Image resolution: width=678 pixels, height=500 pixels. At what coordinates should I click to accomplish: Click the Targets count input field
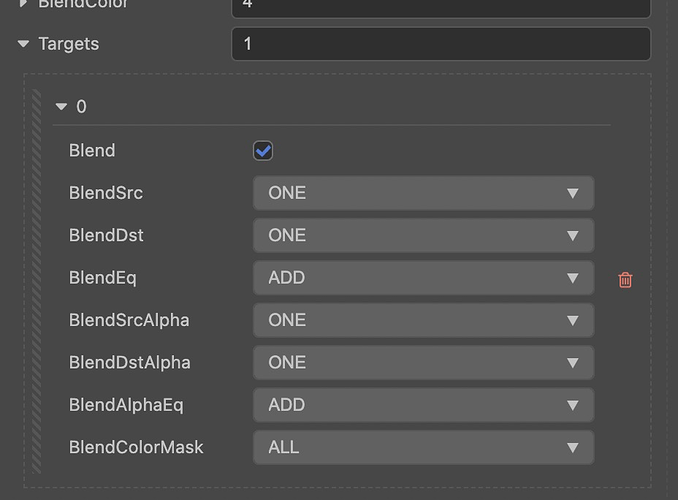tap(440, 44)
